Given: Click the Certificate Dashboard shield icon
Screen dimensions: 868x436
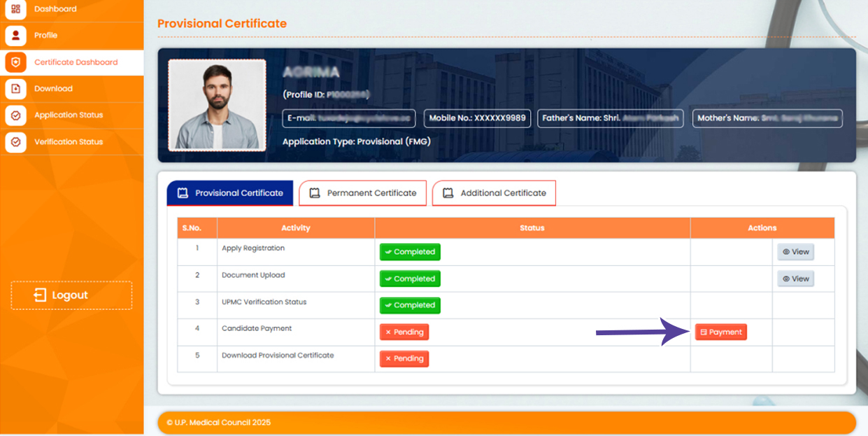Looking at the screenshot, I should tap(15, 62).
